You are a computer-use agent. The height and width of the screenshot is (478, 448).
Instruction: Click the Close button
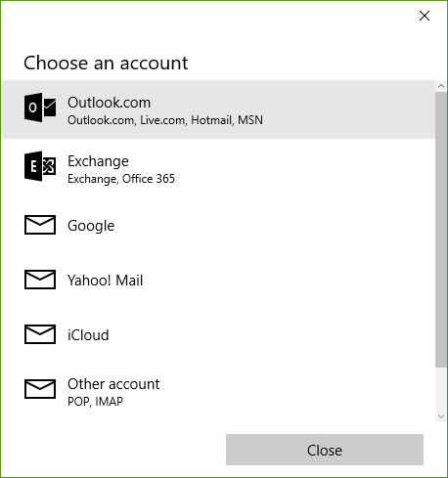click(325, 450)
